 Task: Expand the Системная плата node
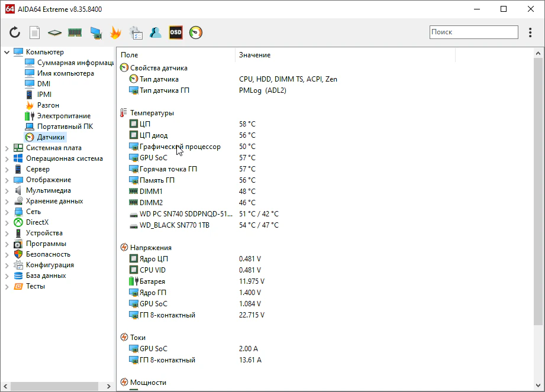coord(7,148)
